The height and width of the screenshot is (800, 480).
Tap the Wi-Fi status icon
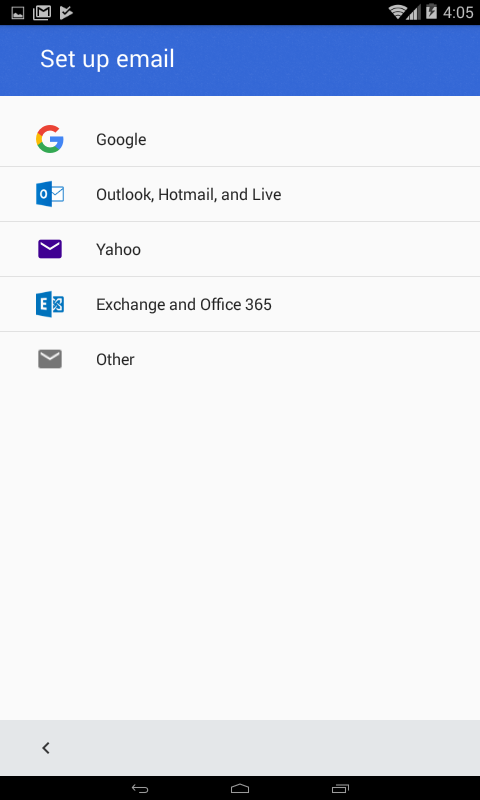(396, 12)
